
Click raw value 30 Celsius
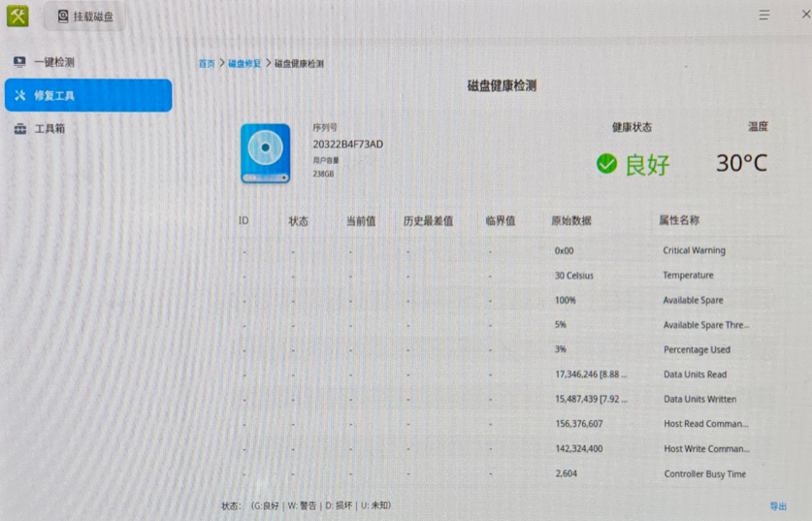point(573,276)
